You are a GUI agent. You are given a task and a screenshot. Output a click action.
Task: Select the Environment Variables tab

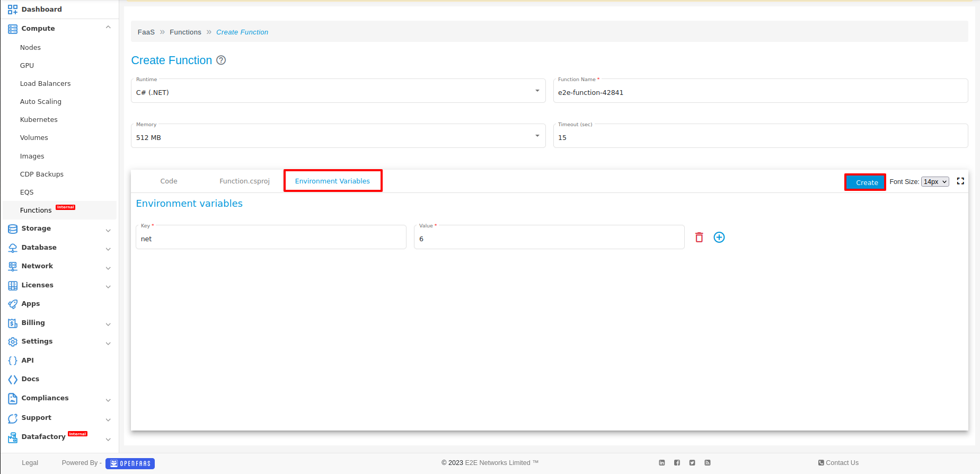(332, 181)
